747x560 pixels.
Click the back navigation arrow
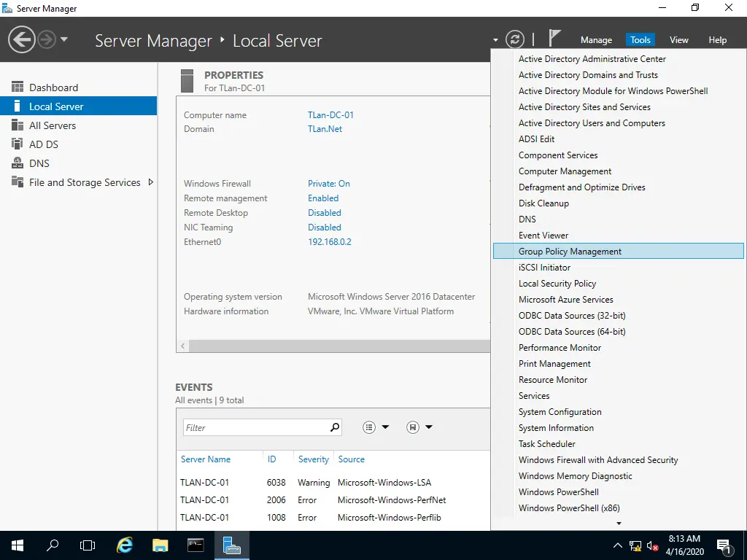[21, 39]
